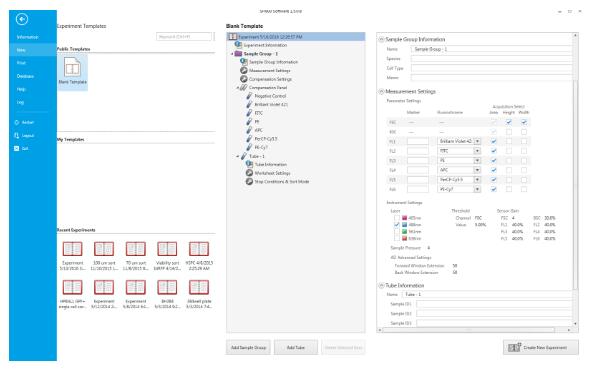
Task: Open the Help menu item
Action: pyautogui.click(x=21, y=89)
